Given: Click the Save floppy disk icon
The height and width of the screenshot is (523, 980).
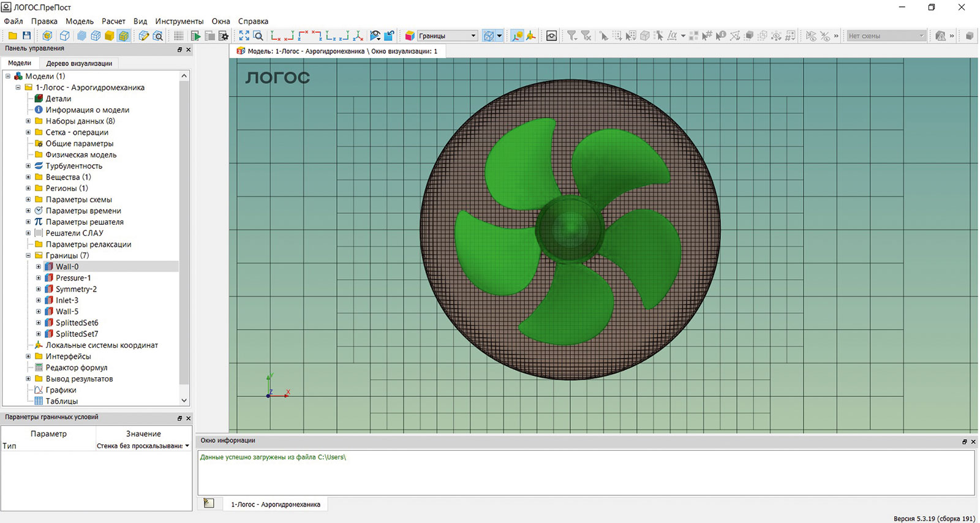Looking at the screenshot, I should [x=26, y=36].
